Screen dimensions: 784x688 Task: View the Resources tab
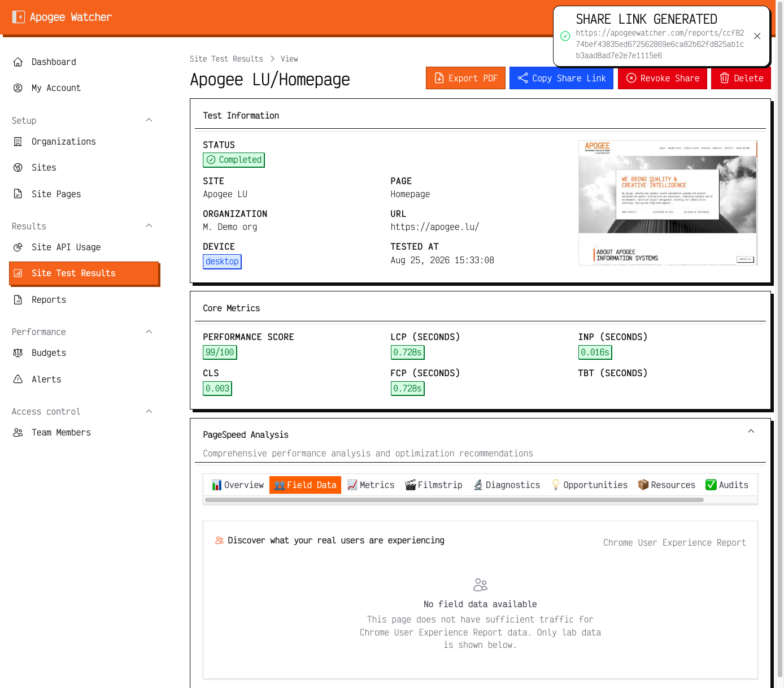coord(667,485)
